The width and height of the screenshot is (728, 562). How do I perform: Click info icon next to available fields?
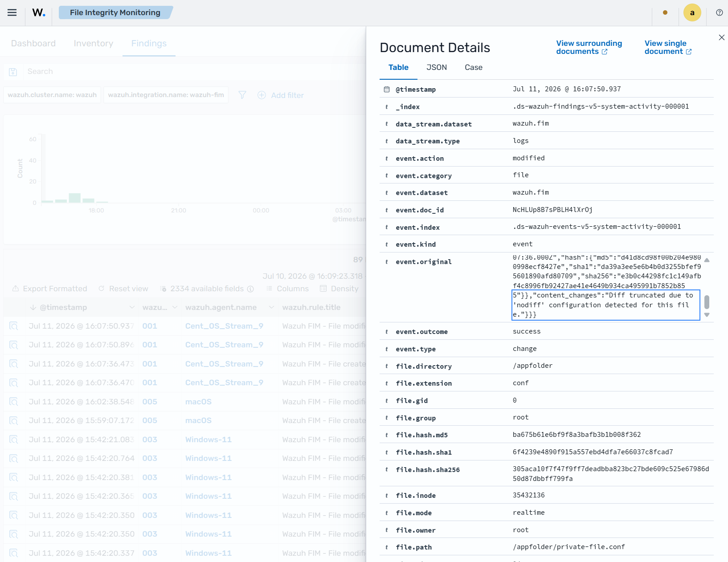pyautogui.click(x=250, y=289)
